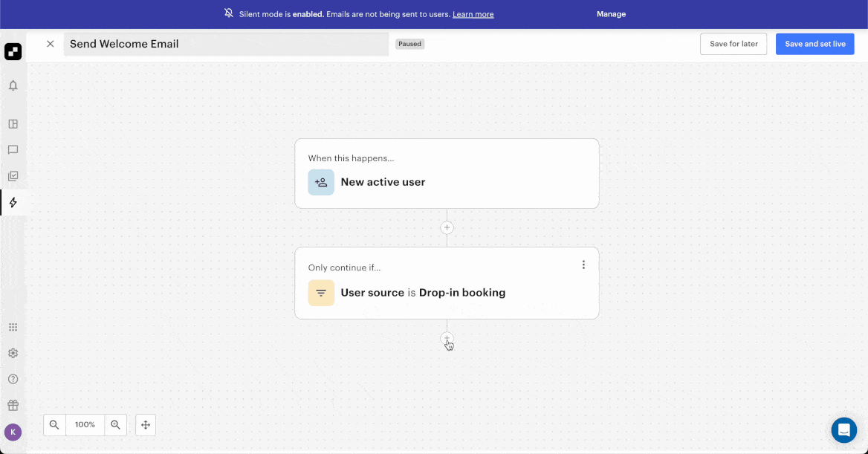
Task: Click the muted bell silent mode icon
Action: pos(229,13)
